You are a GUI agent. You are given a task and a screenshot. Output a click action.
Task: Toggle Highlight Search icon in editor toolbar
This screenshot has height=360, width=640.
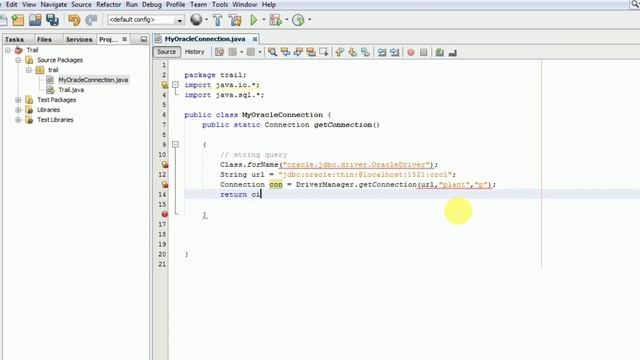pyautogui.click(x=311, y=52)
